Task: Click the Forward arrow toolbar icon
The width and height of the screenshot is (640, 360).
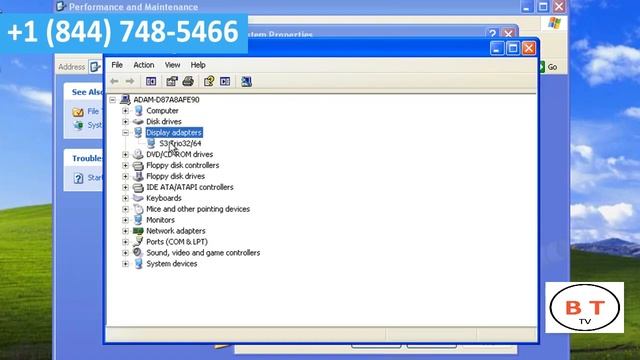Action: tap(129, 81)
